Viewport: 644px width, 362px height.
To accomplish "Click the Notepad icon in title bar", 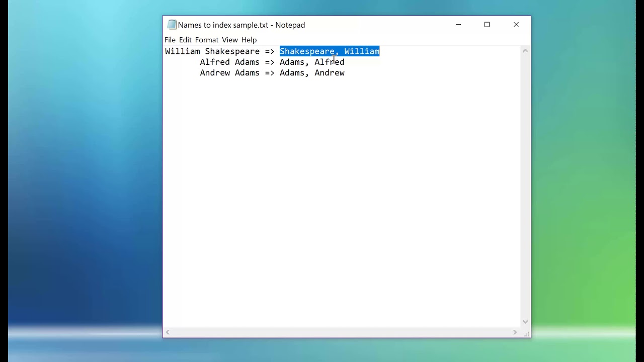I will point(172,25).
